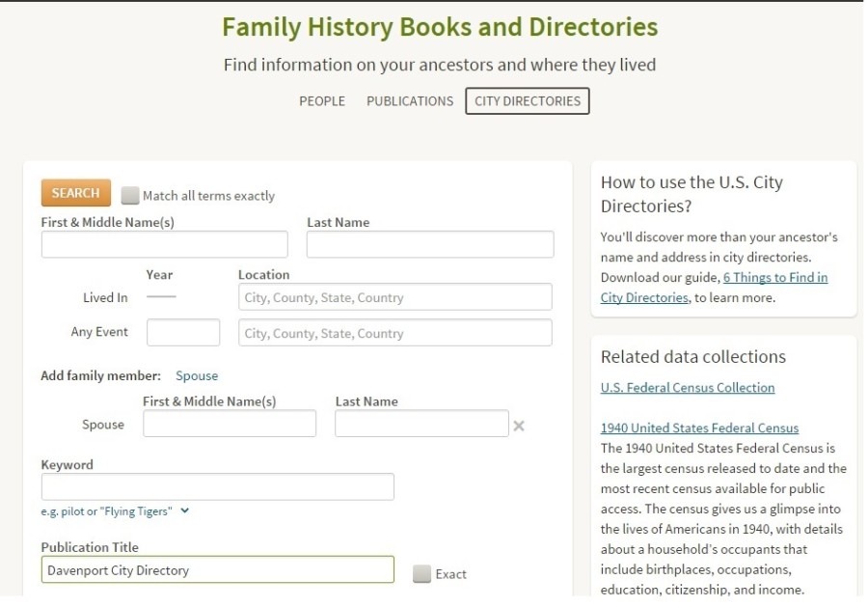The height and width of the screenshot is (607, 868).
Task: Click the Publication Title field
Action: 217,570
